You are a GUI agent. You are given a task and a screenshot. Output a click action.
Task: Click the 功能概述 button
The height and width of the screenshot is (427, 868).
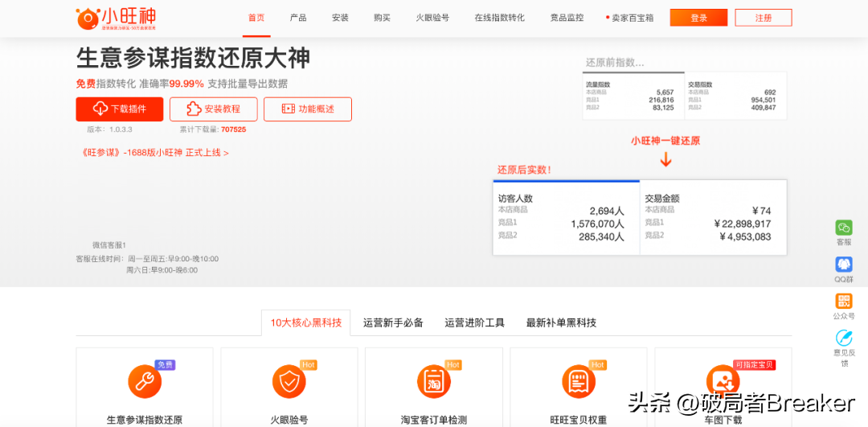(x=308, y=109)
